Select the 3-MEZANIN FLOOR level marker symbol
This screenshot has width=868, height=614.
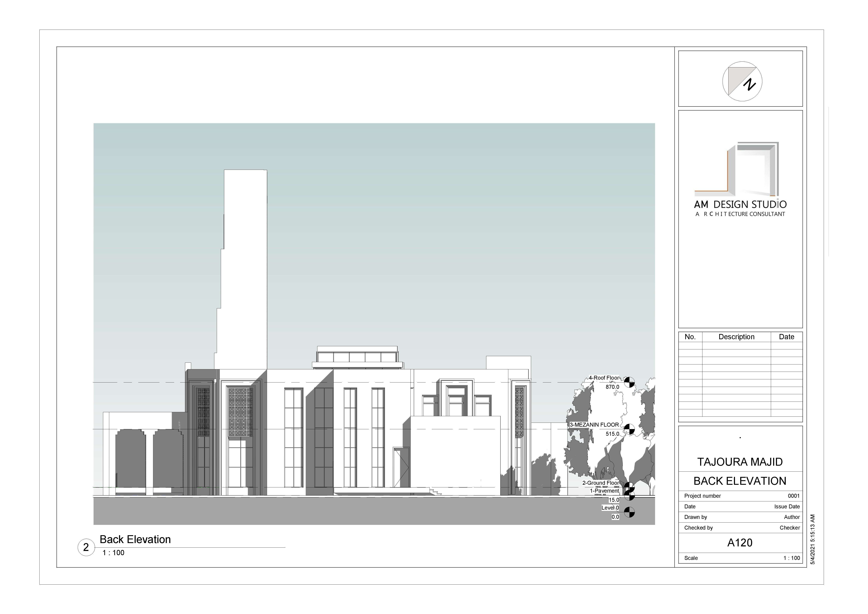(x=629, y=429)
